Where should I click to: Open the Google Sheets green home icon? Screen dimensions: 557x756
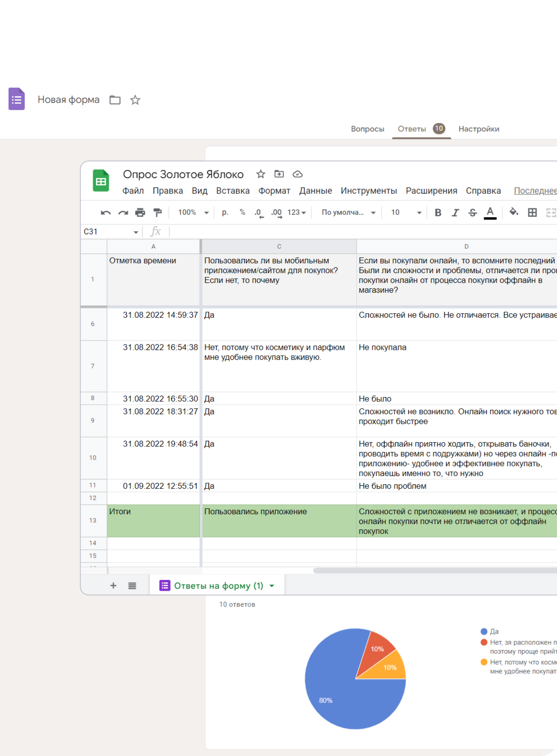[x=101, y=180]
